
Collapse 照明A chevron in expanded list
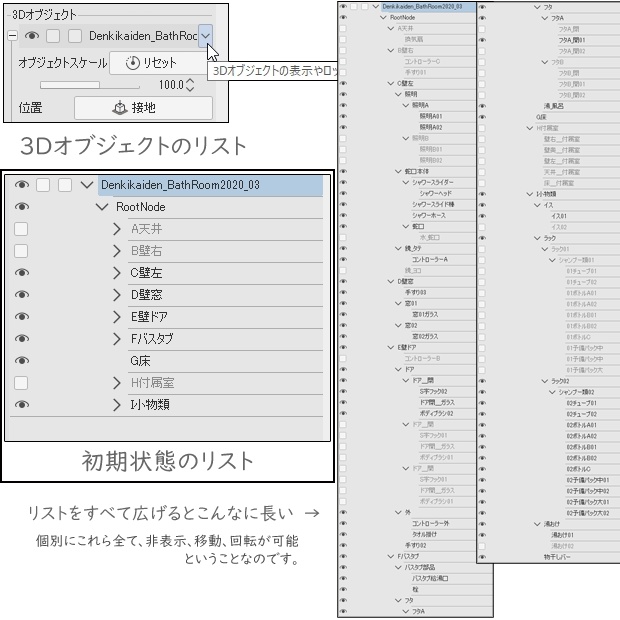[406, 105]
